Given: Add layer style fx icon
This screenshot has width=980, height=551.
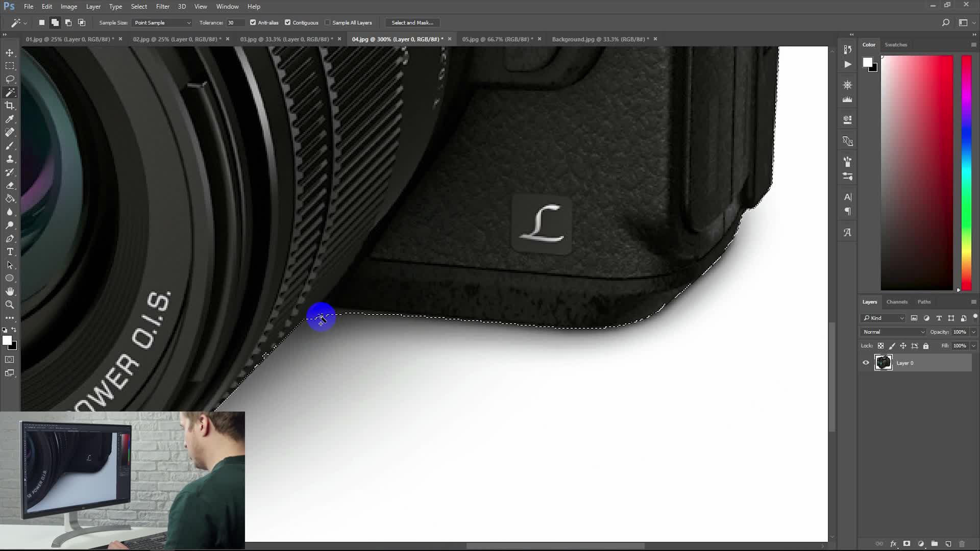Looking at the screenshot, I should (893, 544).
